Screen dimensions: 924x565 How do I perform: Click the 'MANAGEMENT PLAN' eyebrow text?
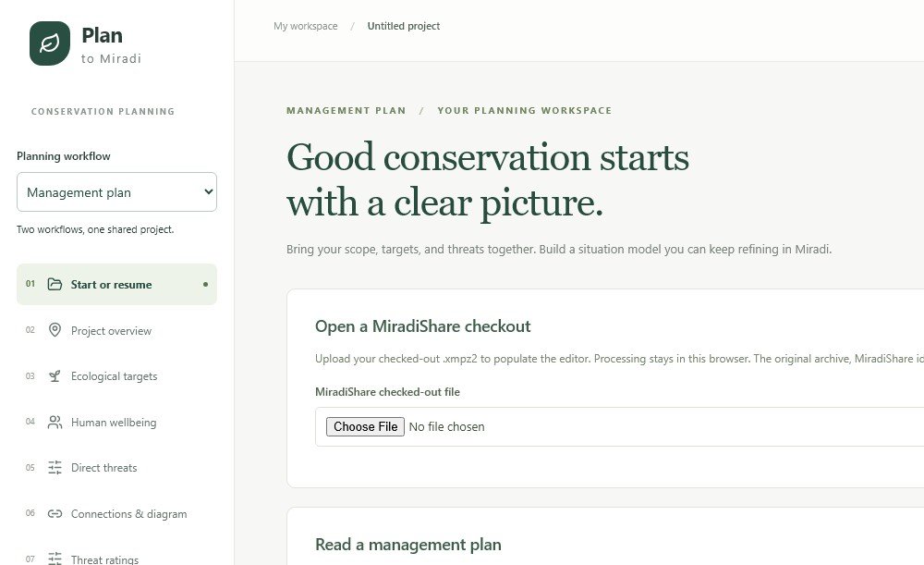click(x=346, y=110)
